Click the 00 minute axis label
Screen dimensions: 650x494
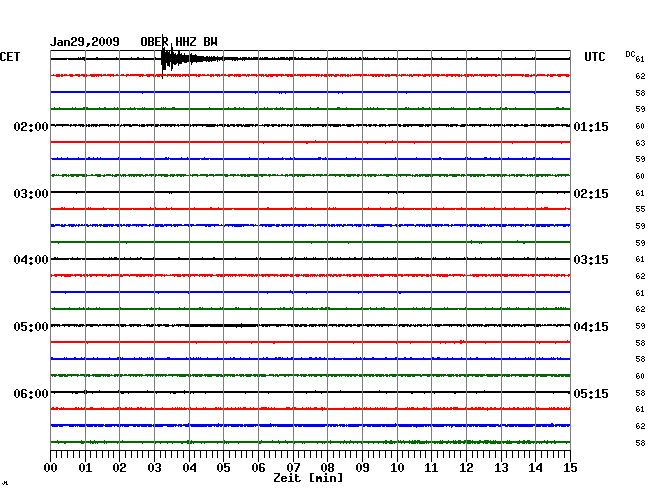pyautogui.click(x=51, y=468)
